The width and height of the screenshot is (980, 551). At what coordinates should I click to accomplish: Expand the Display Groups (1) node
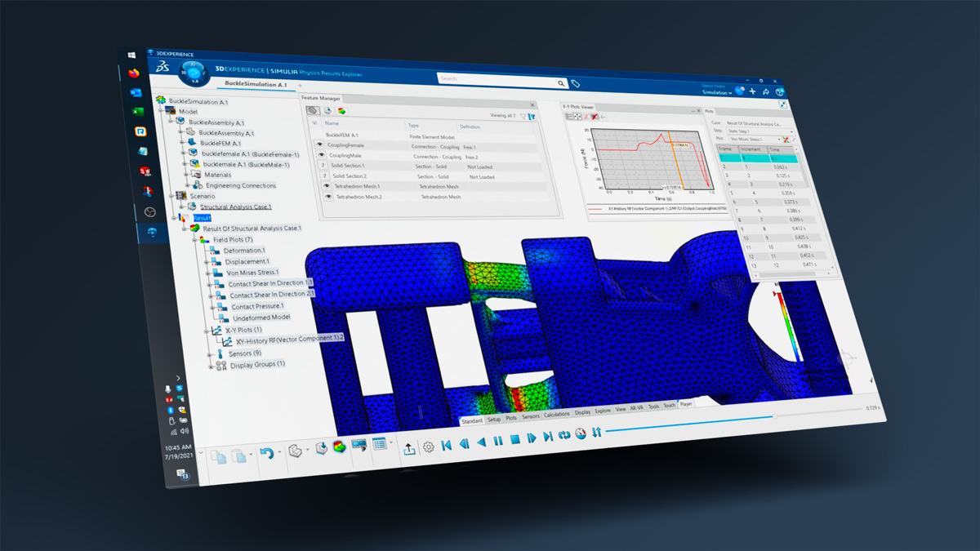[x=211, y=367]
